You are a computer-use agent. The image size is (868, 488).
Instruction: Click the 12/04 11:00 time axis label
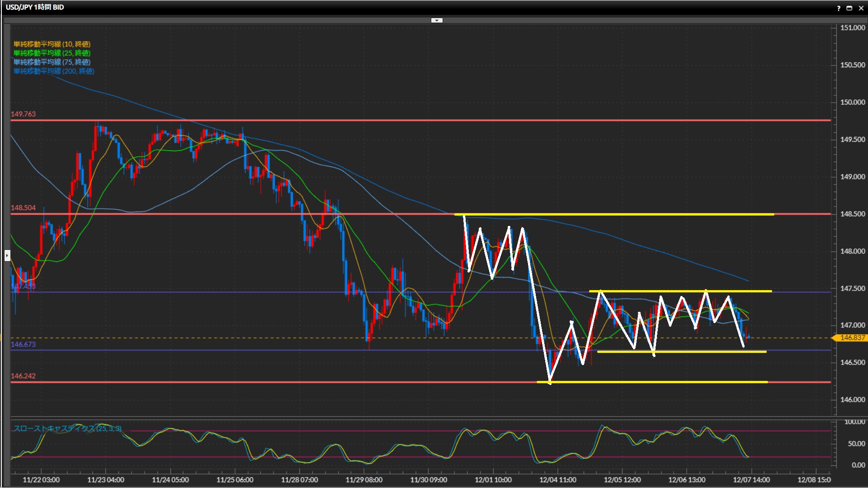point(557,480)
